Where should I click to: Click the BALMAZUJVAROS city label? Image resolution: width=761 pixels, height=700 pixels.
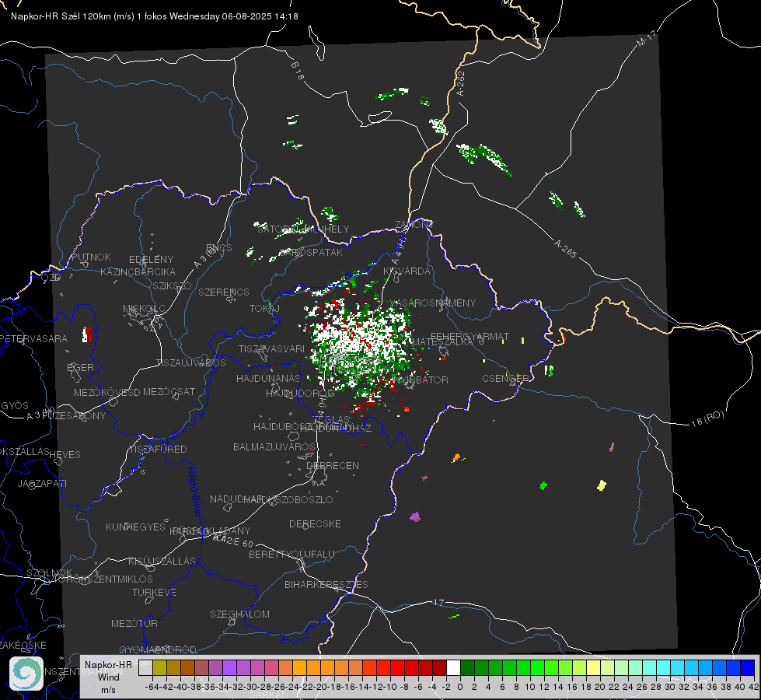point(274,446)
